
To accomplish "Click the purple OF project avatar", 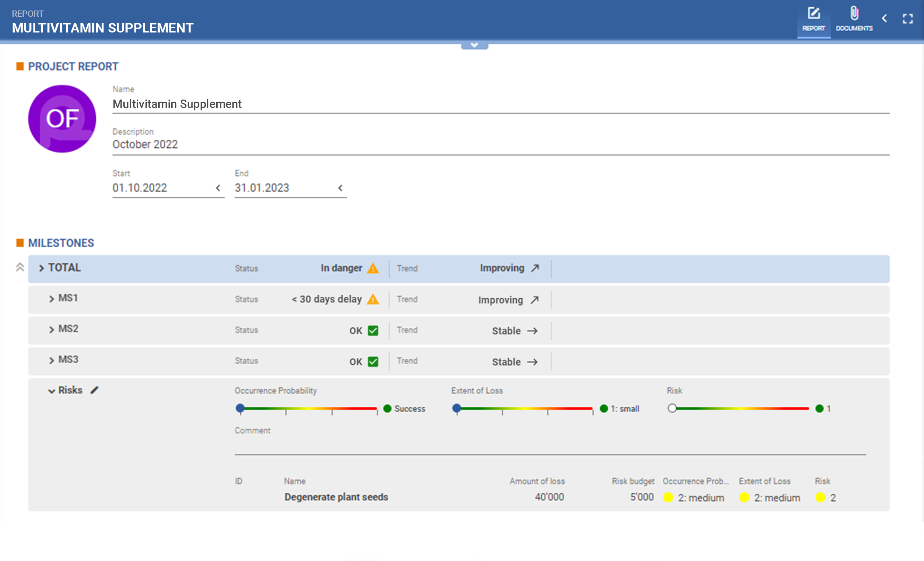I will coord(62,118).
